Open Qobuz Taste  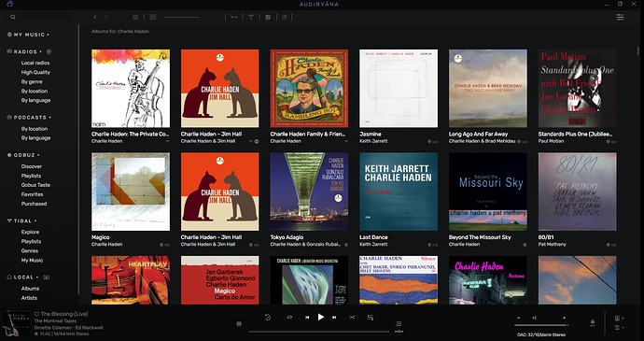click(x=35, y=185)
